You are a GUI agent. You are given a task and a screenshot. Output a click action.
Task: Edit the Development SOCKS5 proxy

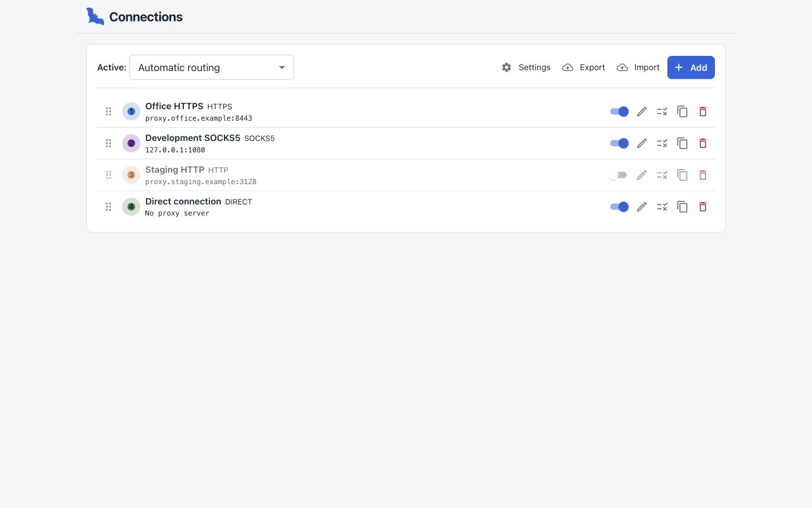(642, 144)
